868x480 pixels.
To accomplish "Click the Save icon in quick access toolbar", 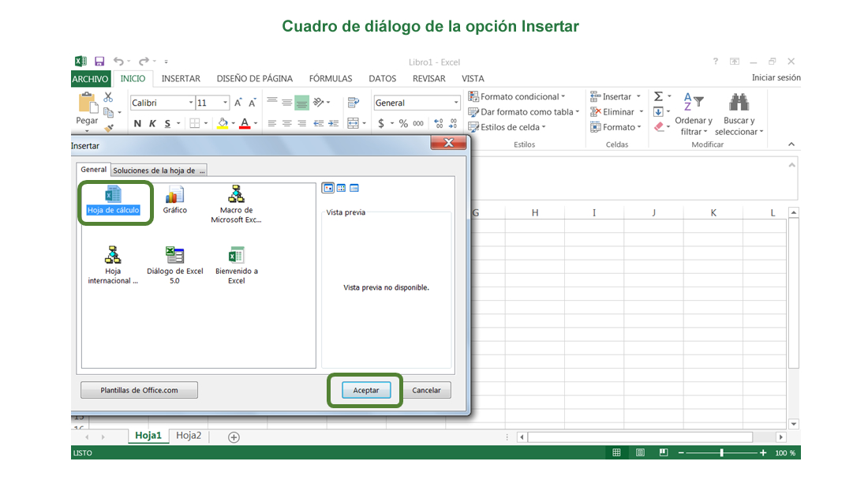I will click(x=99, y=62).
